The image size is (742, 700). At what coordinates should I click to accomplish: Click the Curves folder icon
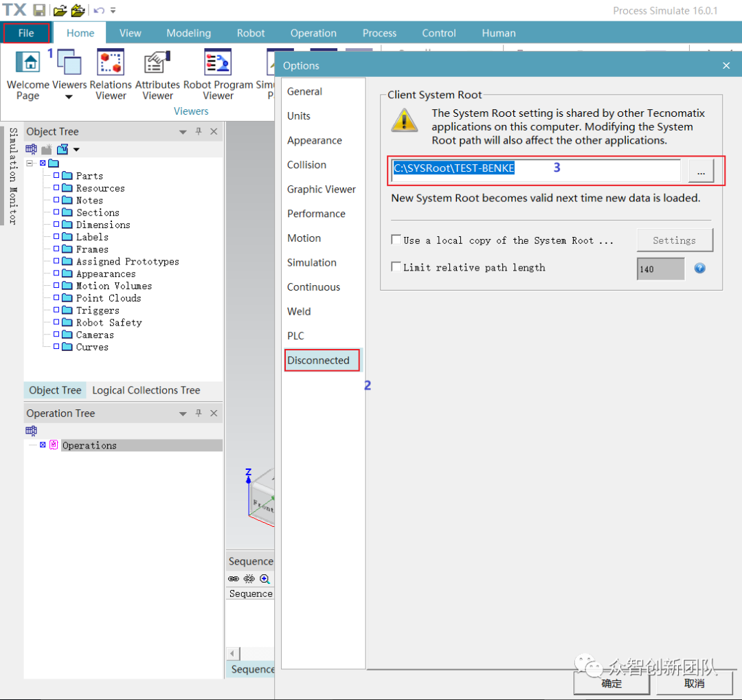[67, 346]
